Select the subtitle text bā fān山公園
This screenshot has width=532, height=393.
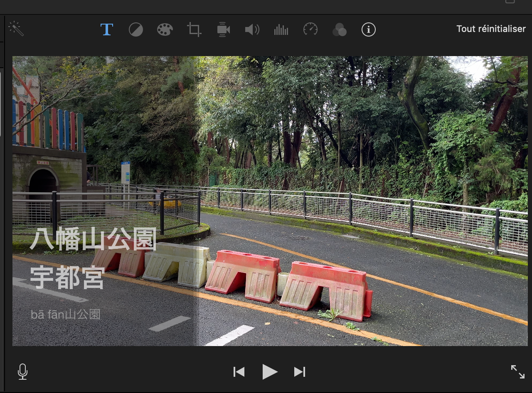coord(66,314)
